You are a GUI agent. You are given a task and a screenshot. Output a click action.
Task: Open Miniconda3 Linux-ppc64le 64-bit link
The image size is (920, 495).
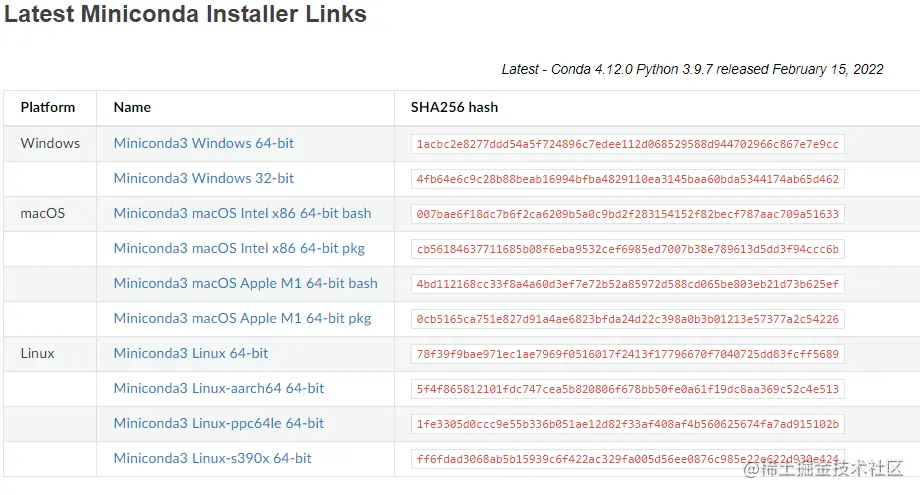point(219,423)
